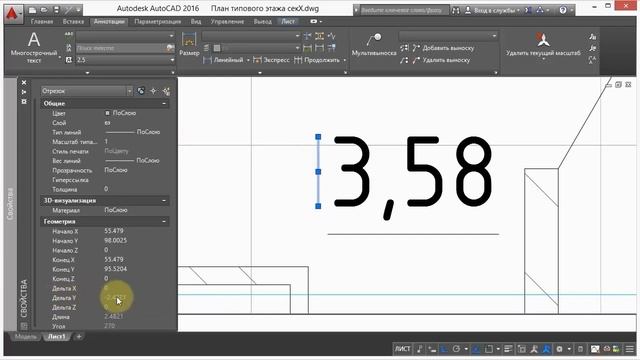The height and width of the screenshot is (360, 640).
Task: Click Вход в службы sign-in button
Action: [x=492, y=10]
